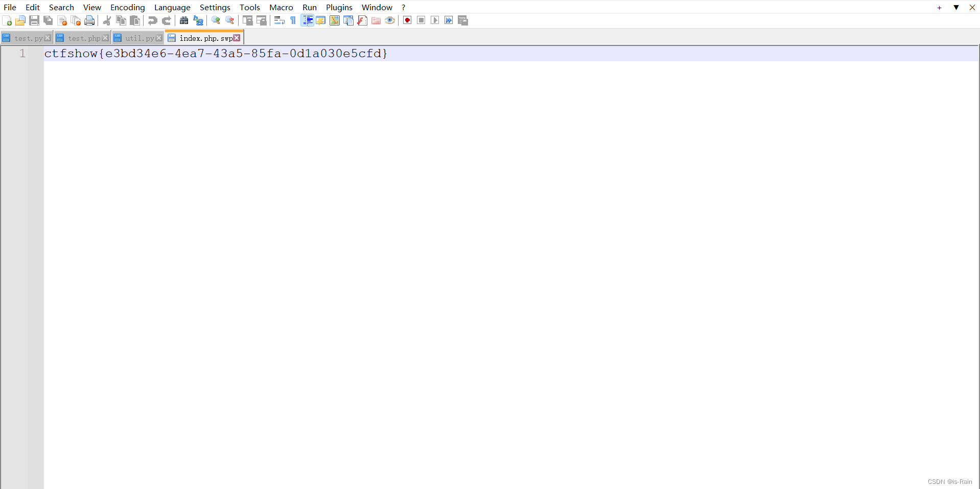Image resolution: width=980 pixels, height=489 pixels.
Task: Toggle show all characters
Action: (293, 20)
